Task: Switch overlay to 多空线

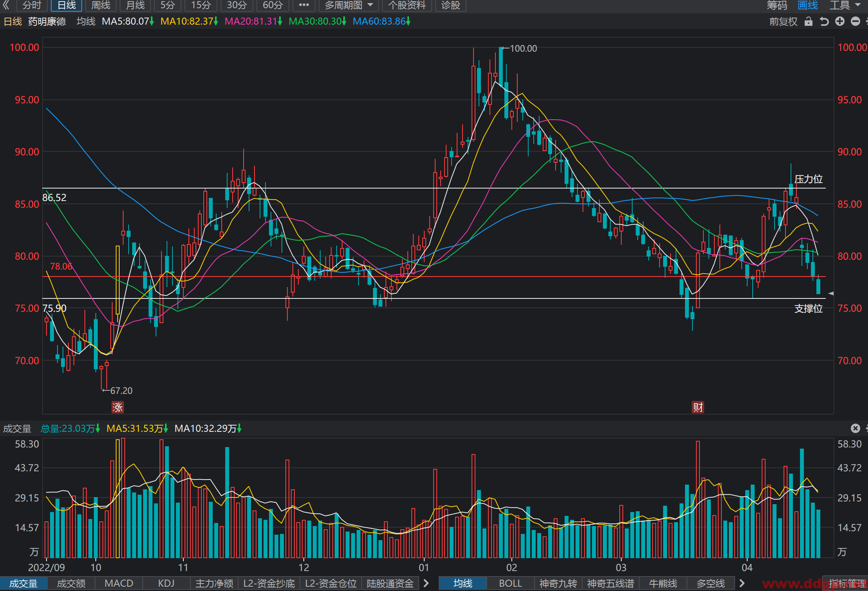Action: (x=711, y=584)
